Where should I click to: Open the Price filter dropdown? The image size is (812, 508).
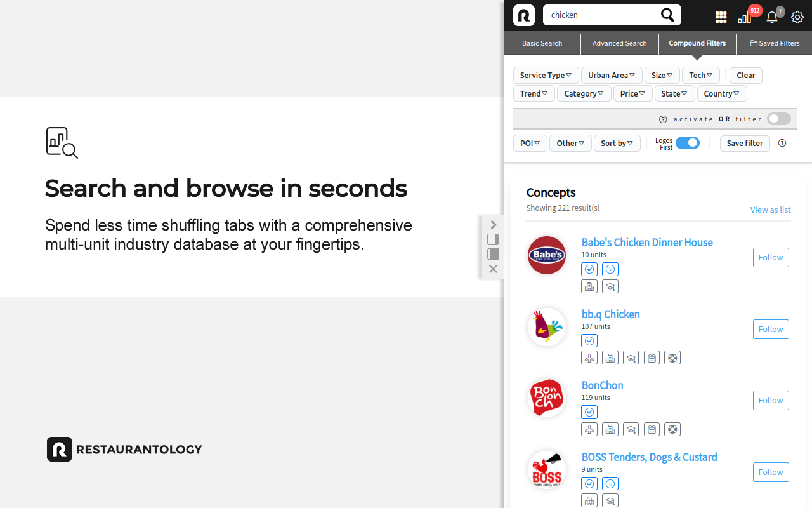[x=633, y=93]
